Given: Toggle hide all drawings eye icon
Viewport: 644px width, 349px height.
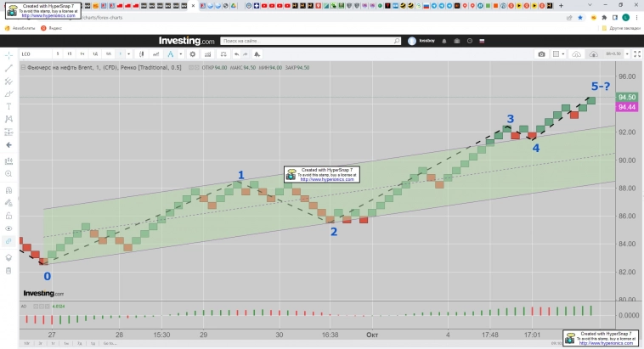Looking at the screenshot, I should pyautogui.click(x=8, y=228).
